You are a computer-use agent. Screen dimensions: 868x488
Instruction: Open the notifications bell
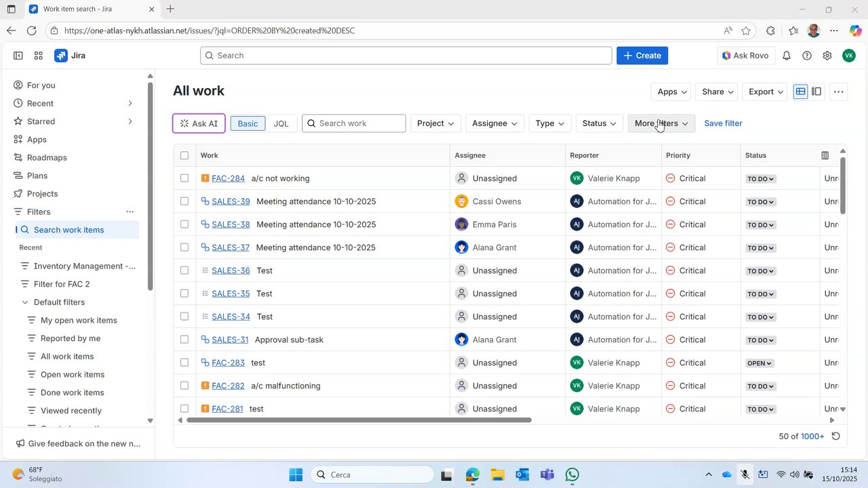[x=787, y=56]
